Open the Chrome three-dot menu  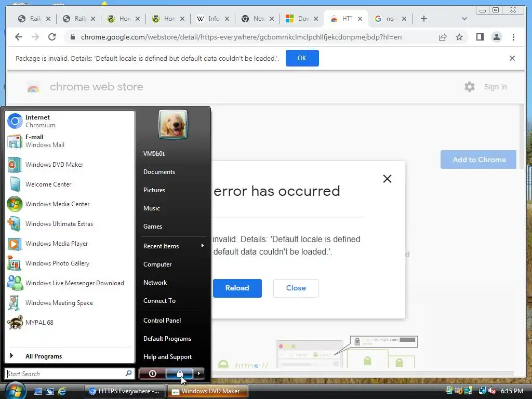click(x=513, y=37)
